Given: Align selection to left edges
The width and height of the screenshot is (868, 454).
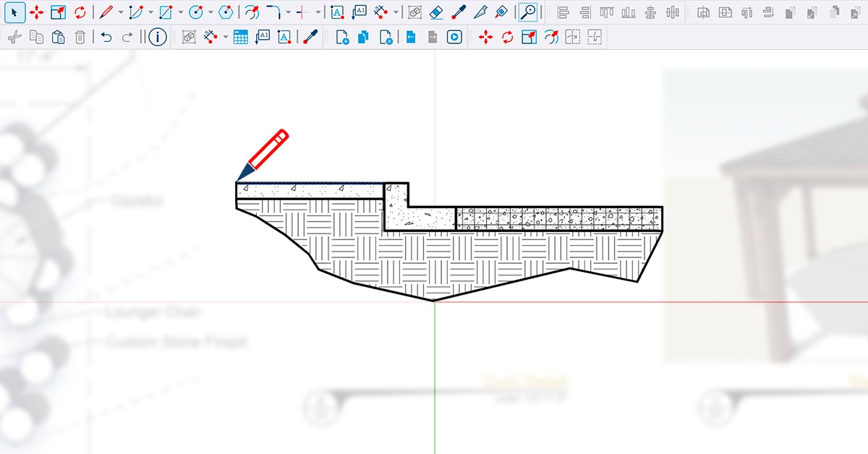Looking at the screenshot, I should coord(563,12).
